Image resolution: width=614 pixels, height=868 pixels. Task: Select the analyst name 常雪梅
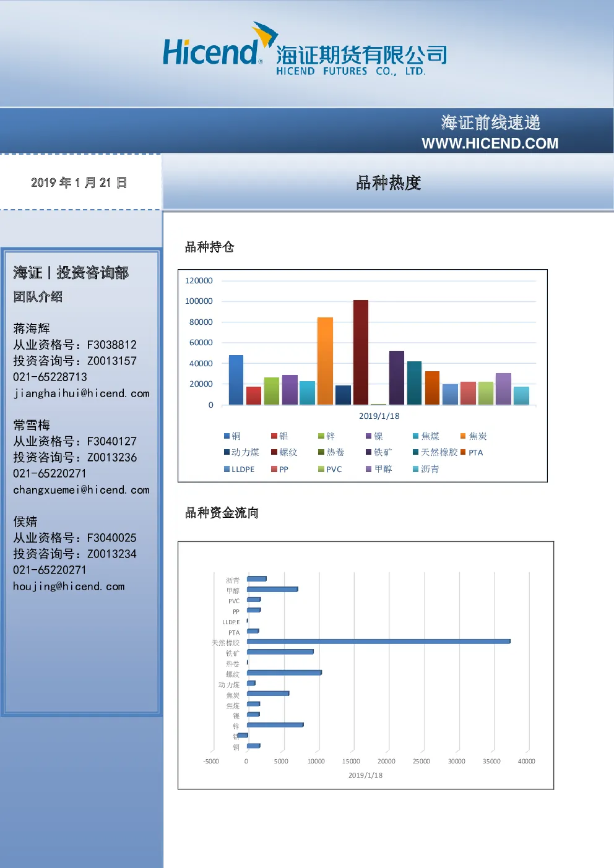pos(32,425)
